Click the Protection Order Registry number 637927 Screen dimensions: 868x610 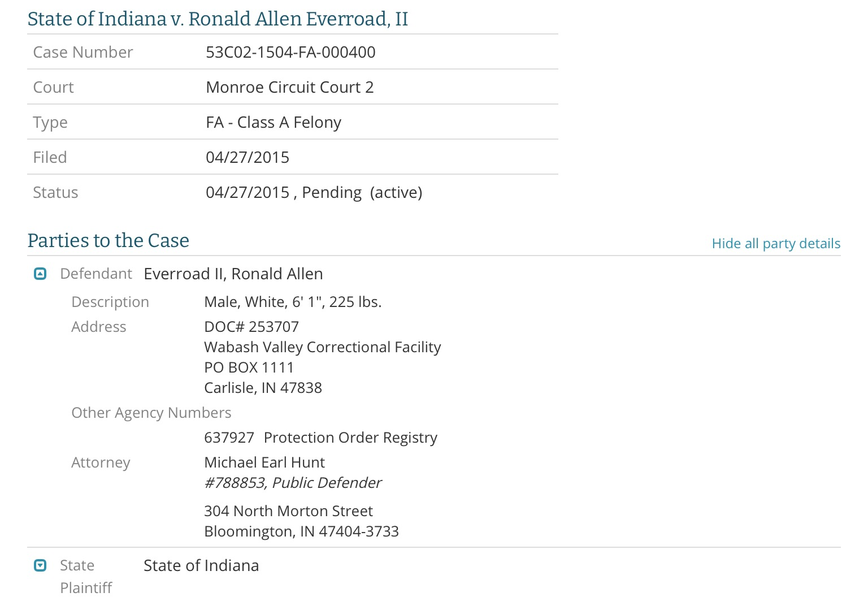(229, 438)
